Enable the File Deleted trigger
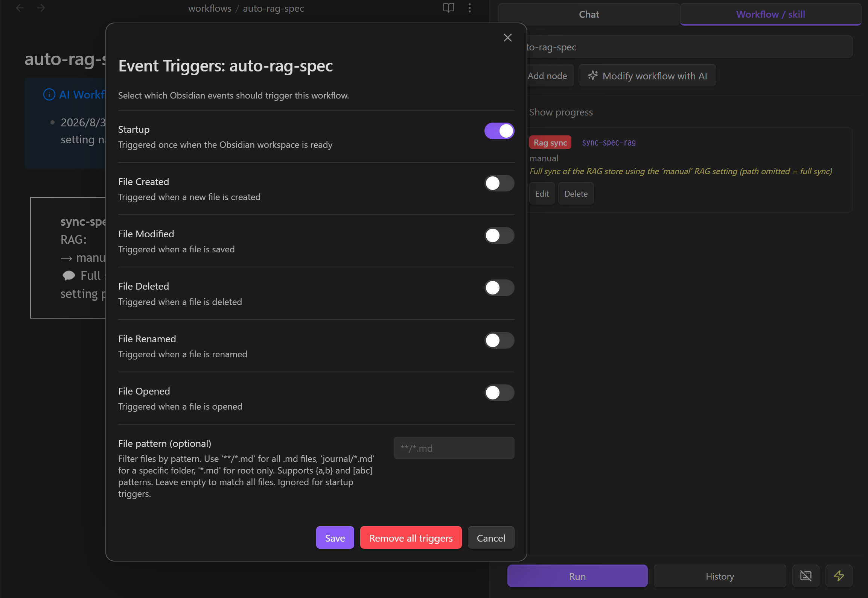Viewport: 868px width, 598px height. point(499,288)
